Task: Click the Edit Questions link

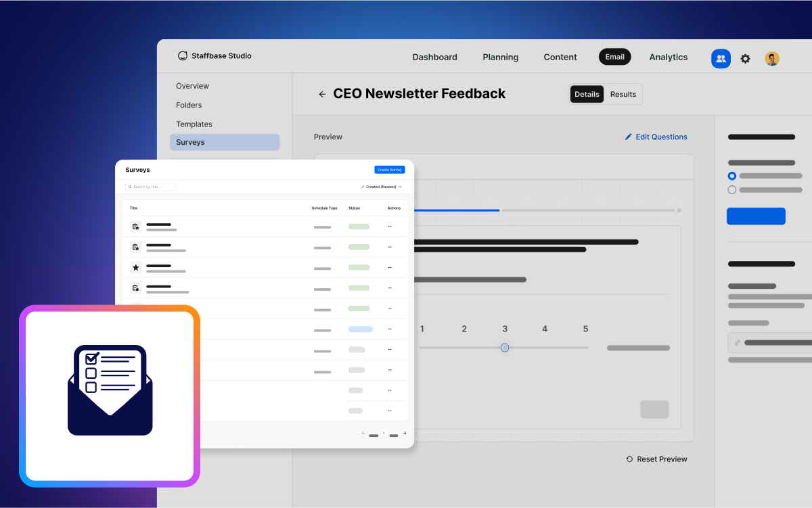Action: (x=656, y=137)
